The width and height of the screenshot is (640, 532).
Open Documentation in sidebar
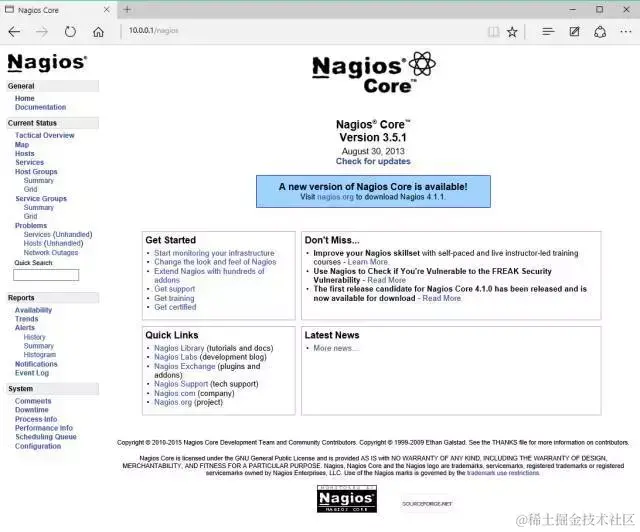40,107
